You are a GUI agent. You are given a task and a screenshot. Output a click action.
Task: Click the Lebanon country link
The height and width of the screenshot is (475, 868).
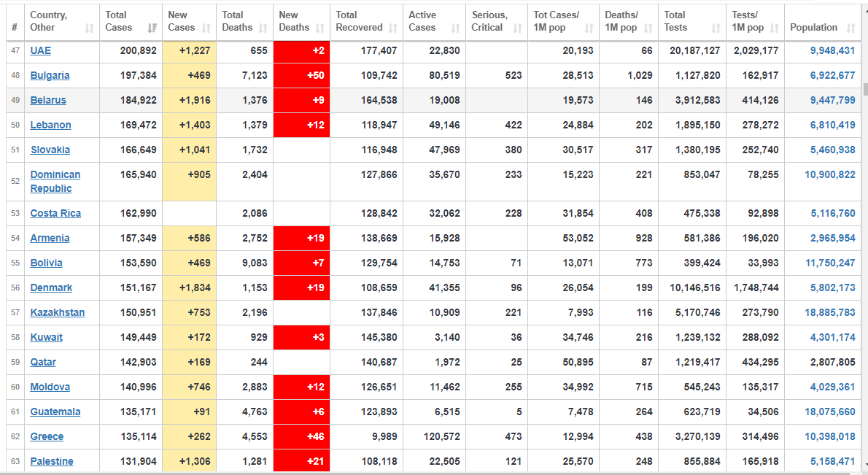coord(50,125)
